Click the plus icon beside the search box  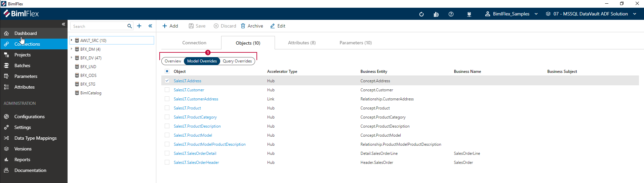click(x=139, y=26)
